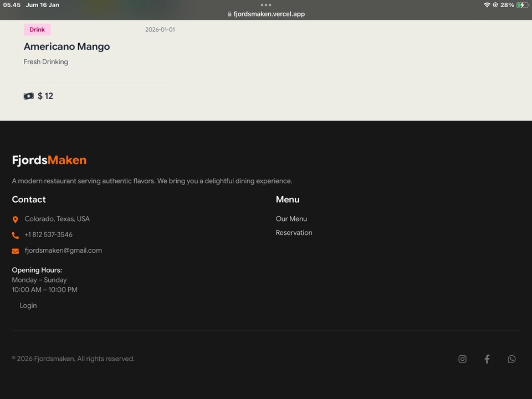Tap the padlock icon in address bar

point(229,14)
